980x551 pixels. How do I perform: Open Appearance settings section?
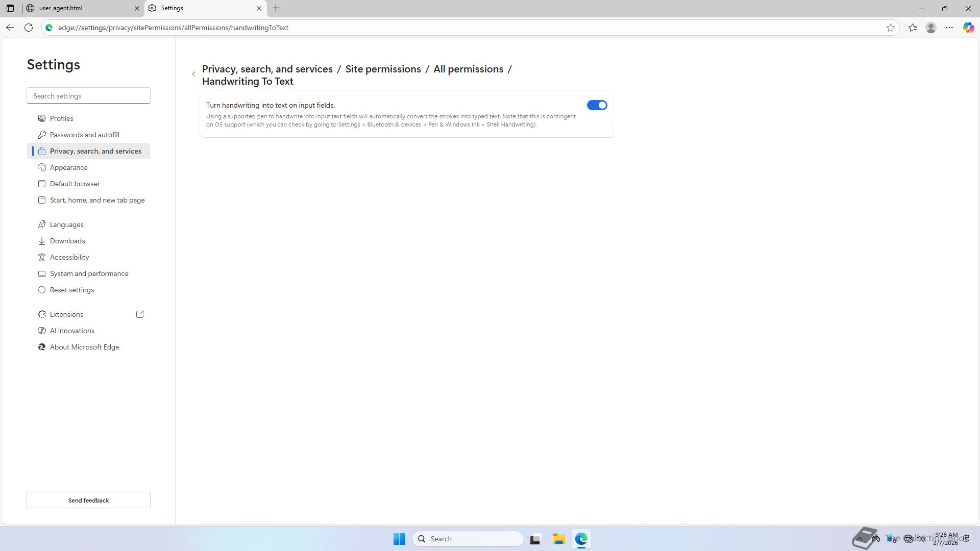click(x=68, y=167)
